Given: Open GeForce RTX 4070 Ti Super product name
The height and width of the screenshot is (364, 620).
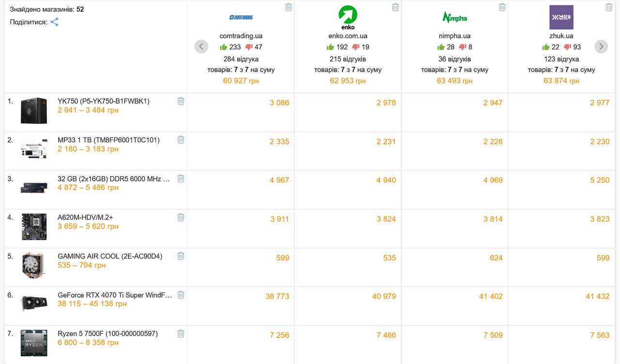Looking at the screenshot, I should coord(115,295).
